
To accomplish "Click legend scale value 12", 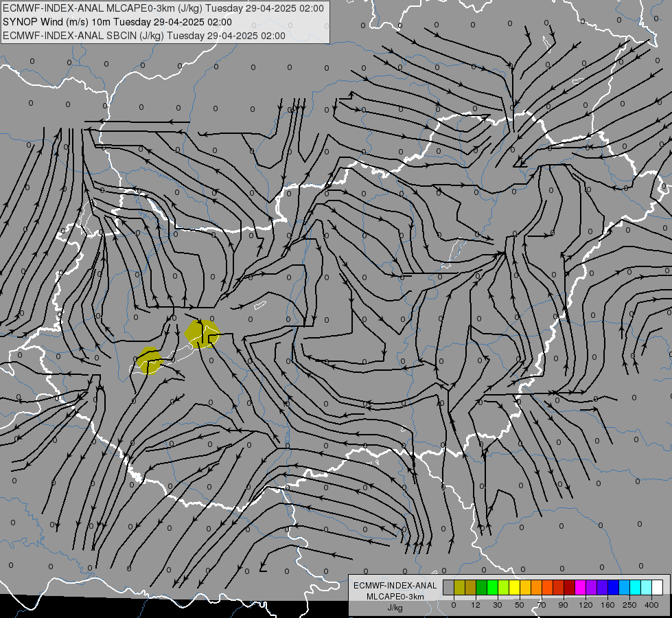I will 475,605.
